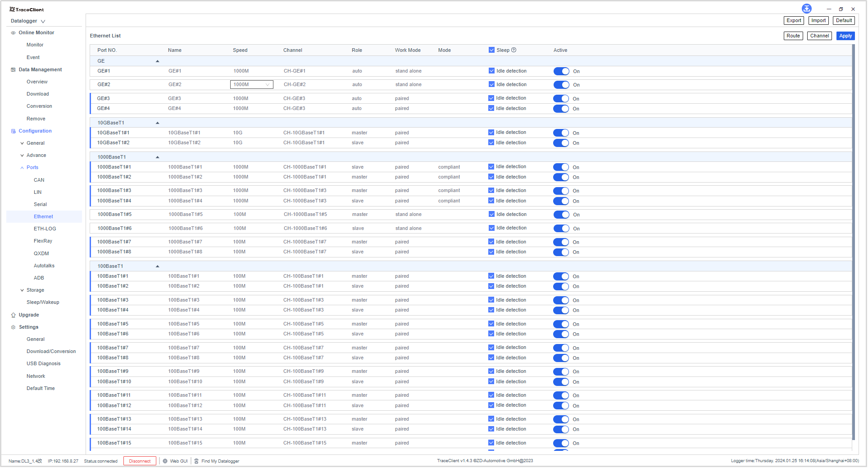The height and width of the screenshot is (468, 868).
Task: Click the Settings gear icon in sidebar
Action: point(13,327)
